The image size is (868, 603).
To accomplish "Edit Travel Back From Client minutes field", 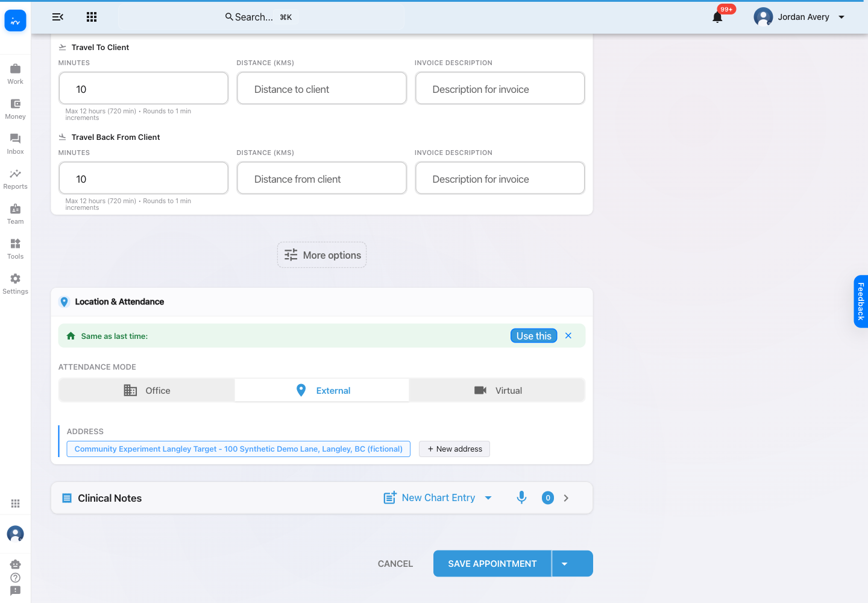I will [x=143, y=178].
